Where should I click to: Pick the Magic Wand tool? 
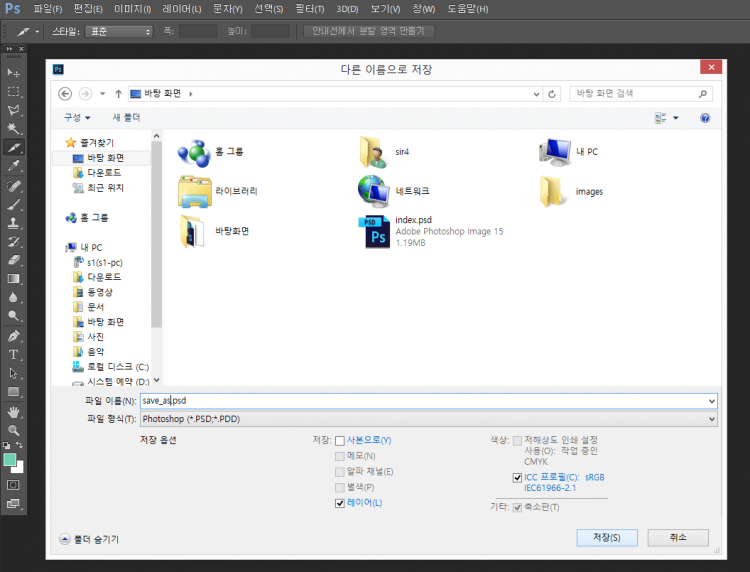pos(14,129)
